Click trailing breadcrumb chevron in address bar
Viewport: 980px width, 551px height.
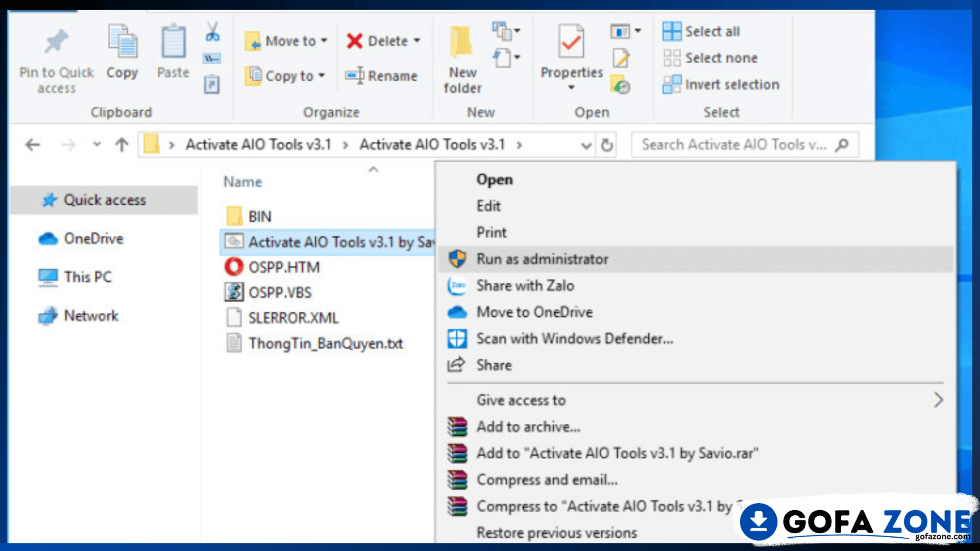[520, 145]
